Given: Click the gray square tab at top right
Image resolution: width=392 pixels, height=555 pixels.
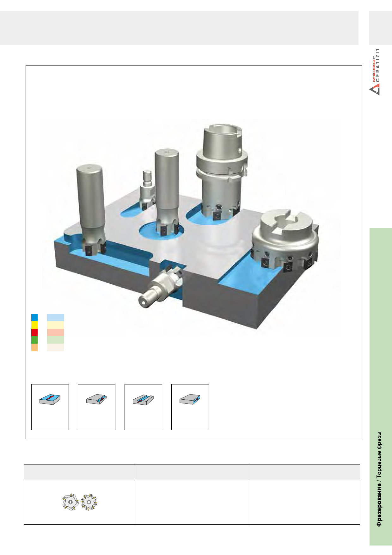Looking at the screenshot, I should 380,28.
